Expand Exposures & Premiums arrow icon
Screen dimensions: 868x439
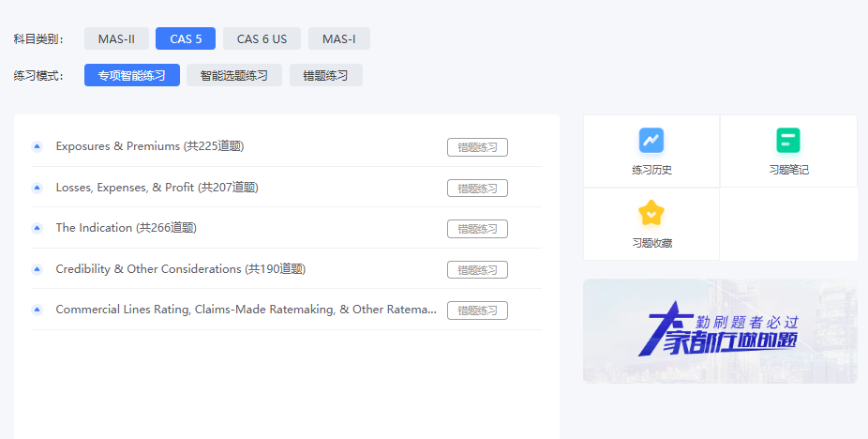pos(37,146)
